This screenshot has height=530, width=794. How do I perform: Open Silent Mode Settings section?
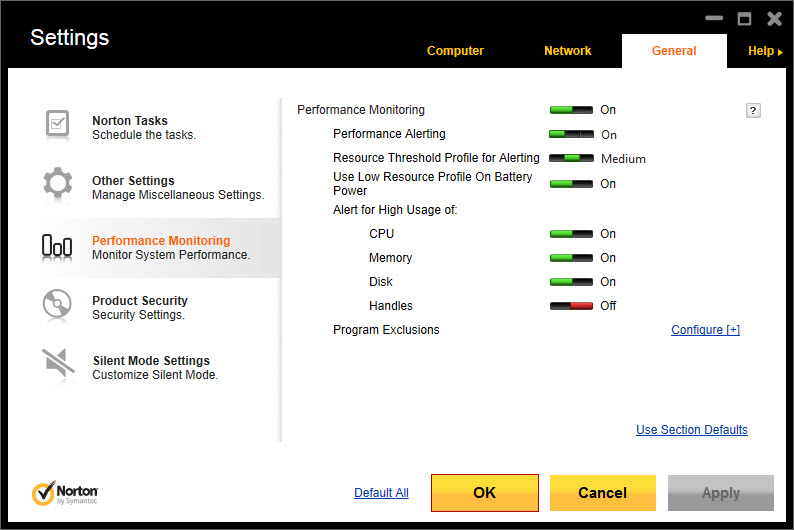(x=151, y=360)
